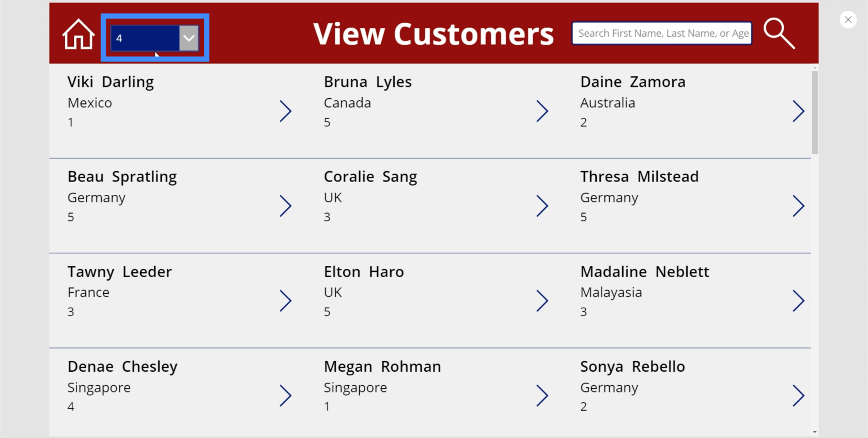Open Tawny Leeder's details arrow

pyautogui.click(x=286, y=301)
